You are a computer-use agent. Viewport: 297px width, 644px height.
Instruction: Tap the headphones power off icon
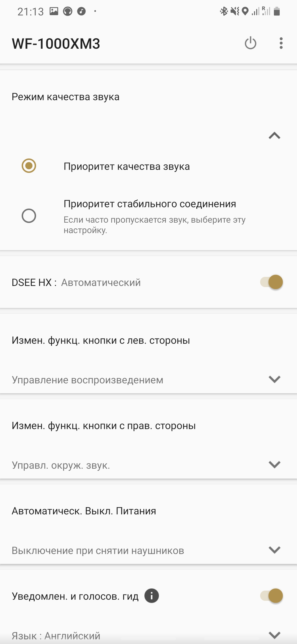[x=250, y=43]
